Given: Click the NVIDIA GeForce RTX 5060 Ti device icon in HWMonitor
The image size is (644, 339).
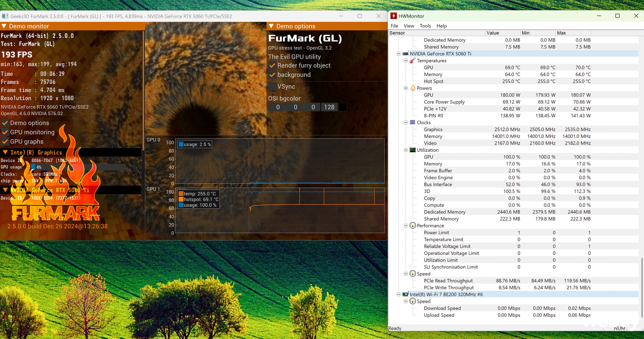Looking at the screenshot, I should pyautogui.click(x=405, y=54).
